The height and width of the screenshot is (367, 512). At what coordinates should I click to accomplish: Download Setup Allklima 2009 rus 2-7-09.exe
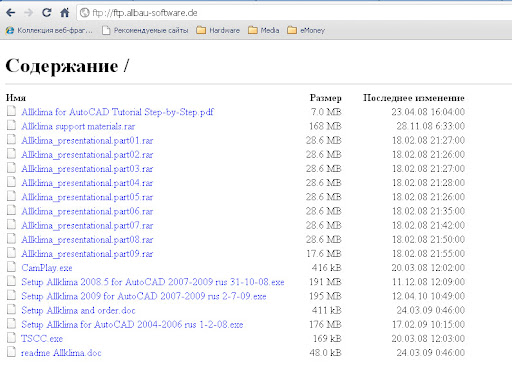tap(144, 296)
